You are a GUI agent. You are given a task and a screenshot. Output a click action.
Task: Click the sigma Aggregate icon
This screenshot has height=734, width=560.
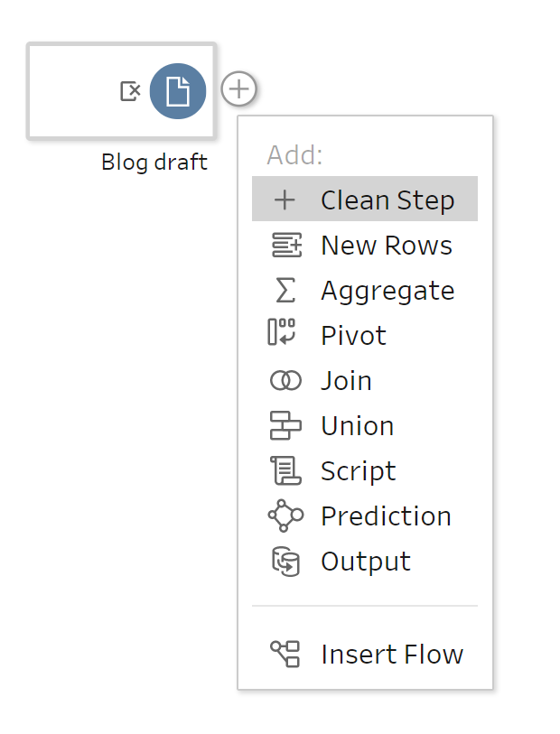click(285, 290)
